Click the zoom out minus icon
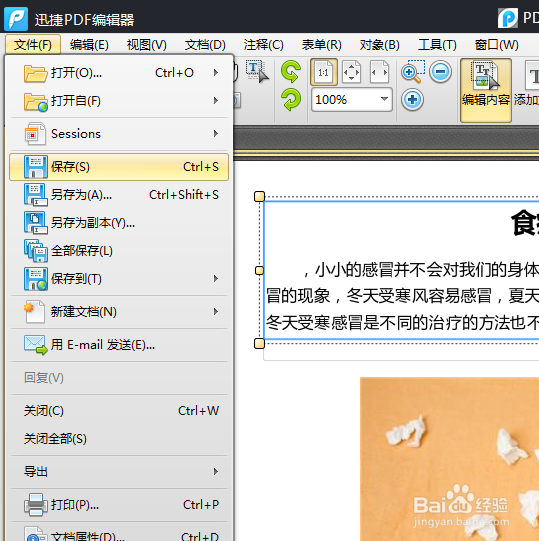539x541 pixels. click(x=440, y=72)
